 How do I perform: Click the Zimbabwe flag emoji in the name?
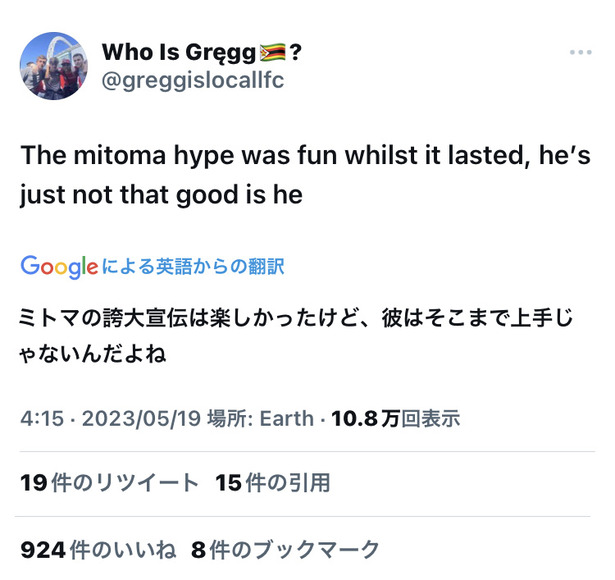click(x=273, y=53)
